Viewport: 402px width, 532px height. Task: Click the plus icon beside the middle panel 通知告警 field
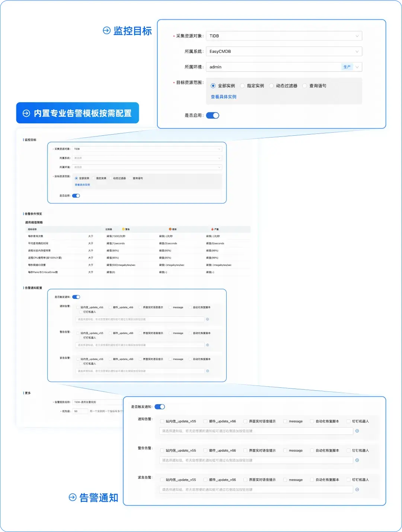tap(207, 319)
